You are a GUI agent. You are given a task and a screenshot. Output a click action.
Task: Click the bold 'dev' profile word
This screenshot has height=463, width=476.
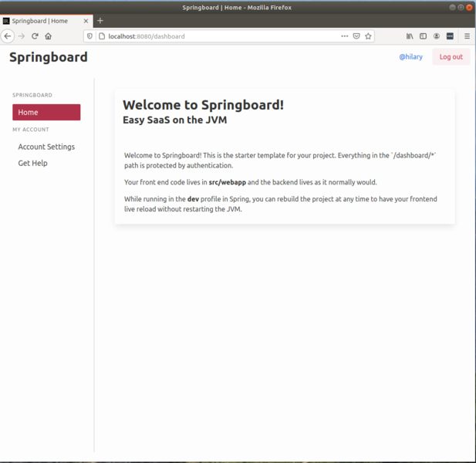click(193, 199)
